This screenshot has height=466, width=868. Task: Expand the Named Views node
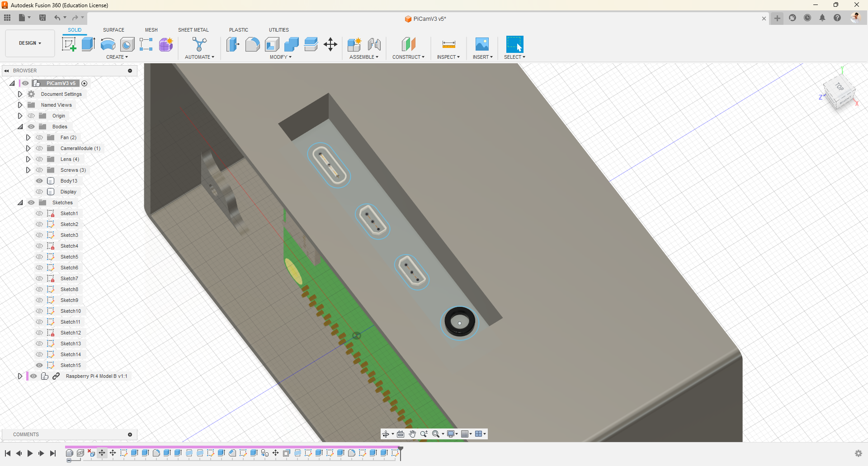click(20, 105)
